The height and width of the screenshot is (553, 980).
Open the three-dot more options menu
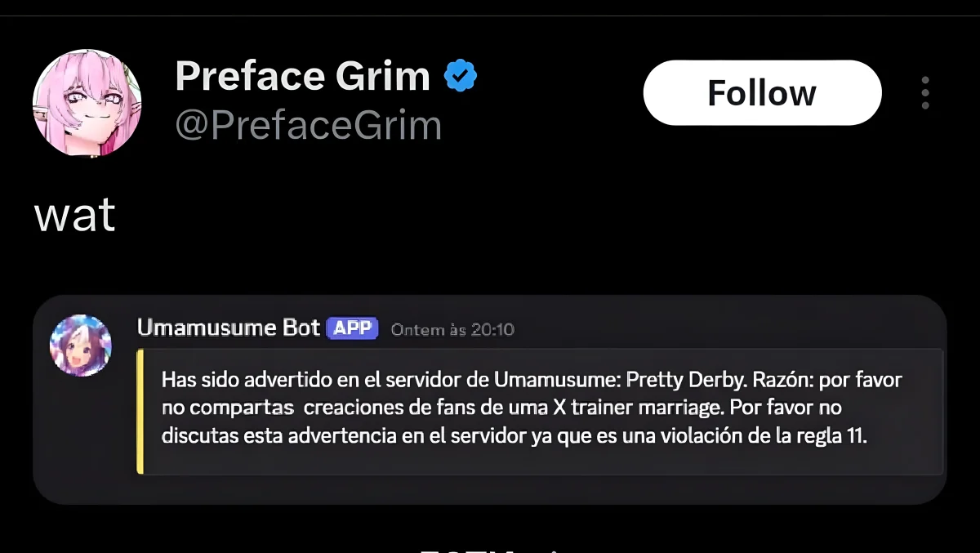(x=925, y=93)
